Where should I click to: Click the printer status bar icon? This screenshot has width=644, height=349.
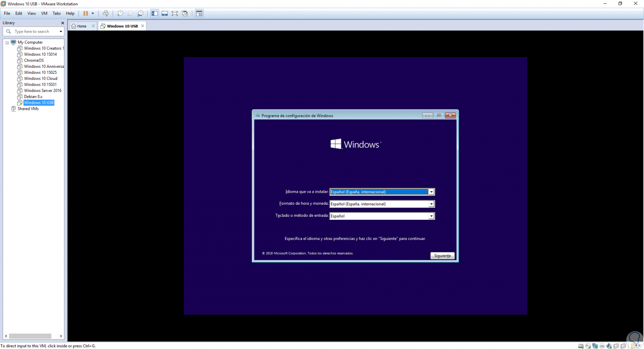click(x=602, y=346)
